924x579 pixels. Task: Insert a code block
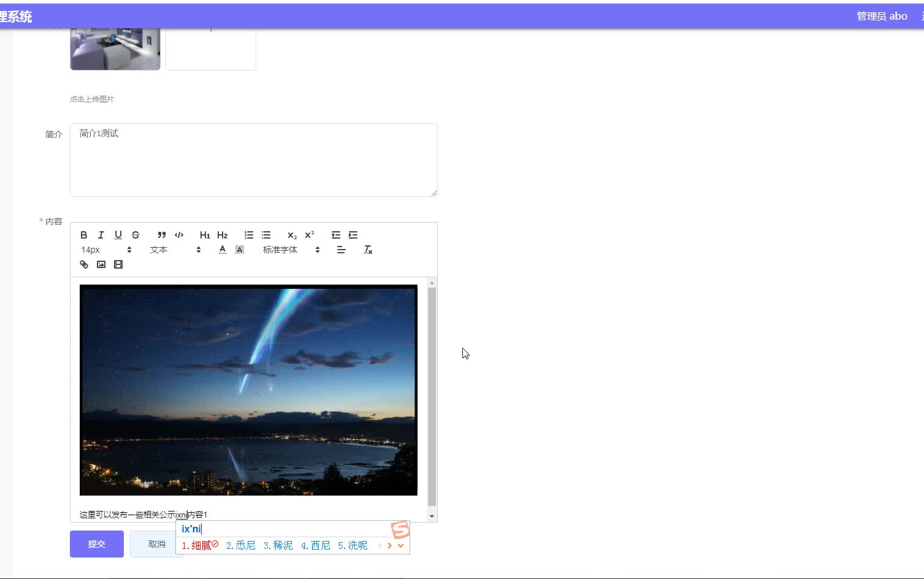(179, 235)
